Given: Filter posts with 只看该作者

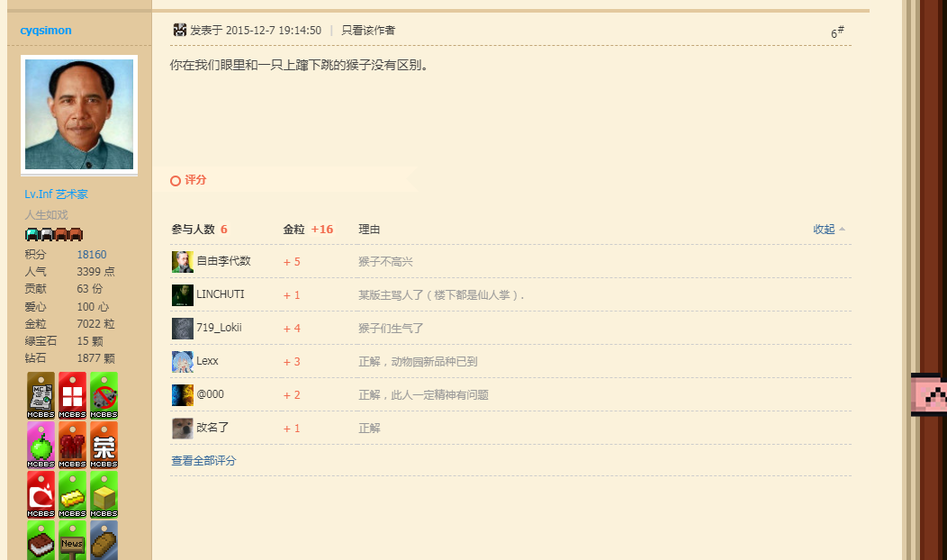Looking at the screenshot, I should 368,31.
